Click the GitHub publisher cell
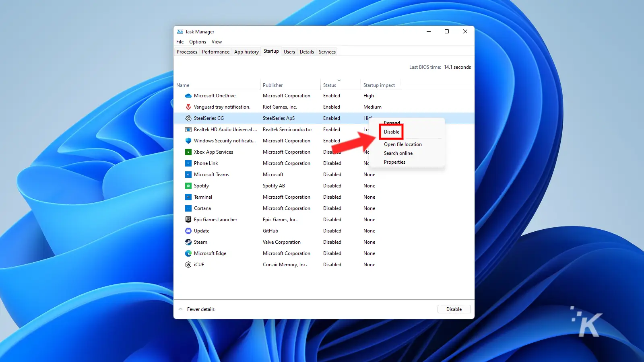Screen dimensions: 644x362 click(270, 231)
